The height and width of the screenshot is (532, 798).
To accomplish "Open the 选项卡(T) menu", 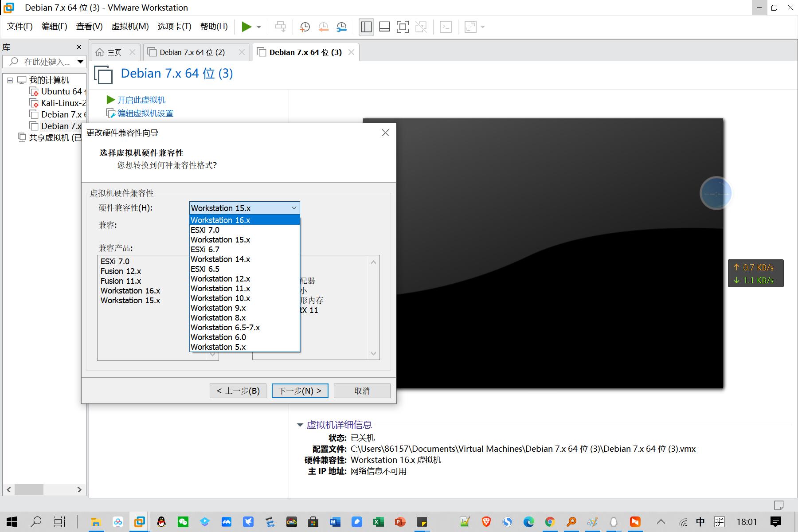I will tap(174, 27).
